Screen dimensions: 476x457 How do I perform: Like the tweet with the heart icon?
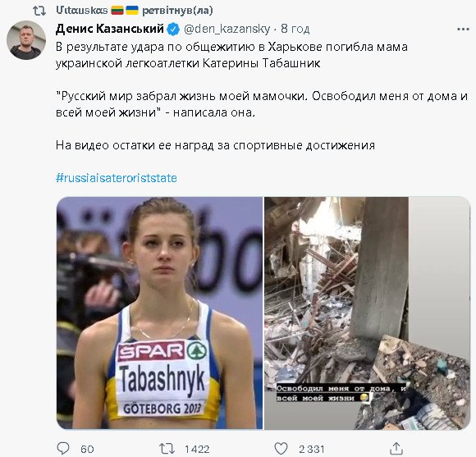click(x=281, y=448)
